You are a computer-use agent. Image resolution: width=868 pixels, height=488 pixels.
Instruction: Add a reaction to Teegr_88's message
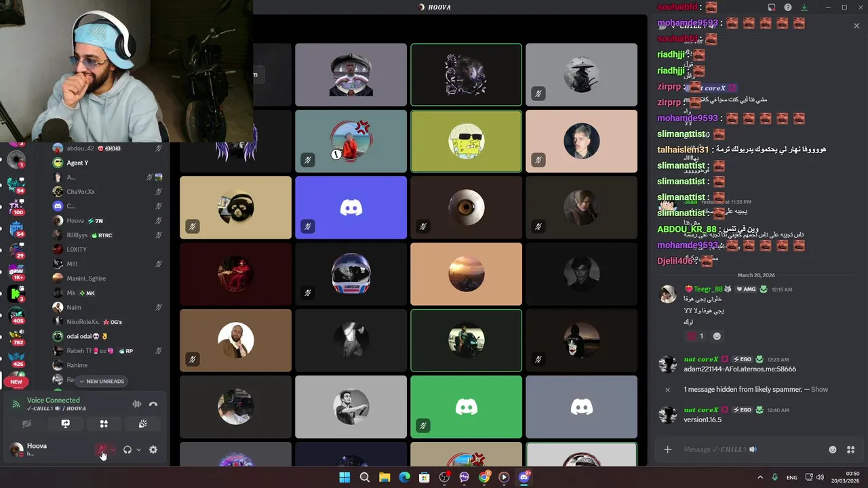717,335
